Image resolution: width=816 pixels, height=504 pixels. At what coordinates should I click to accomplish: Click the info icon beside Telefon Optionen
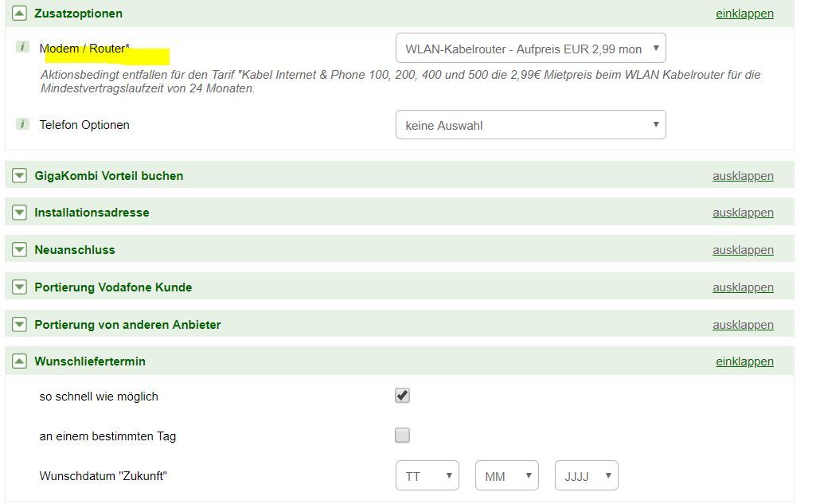click(23, 124)
